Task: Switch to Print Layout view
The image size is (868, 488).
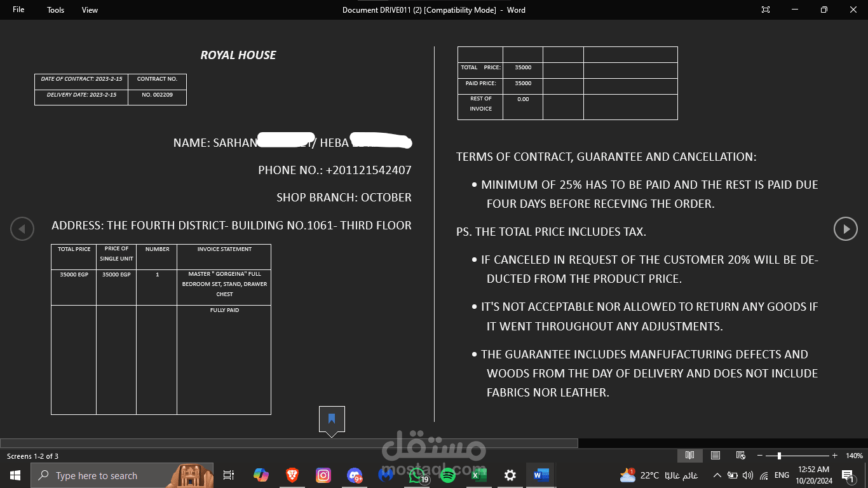Action: pos(715,456)
